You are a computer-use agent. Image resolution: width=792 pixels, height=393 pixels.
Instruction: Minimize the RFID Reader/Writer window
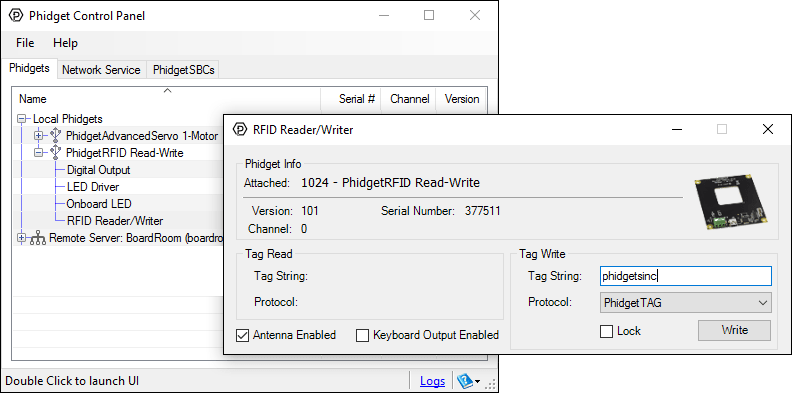click(x=677, y=129)
